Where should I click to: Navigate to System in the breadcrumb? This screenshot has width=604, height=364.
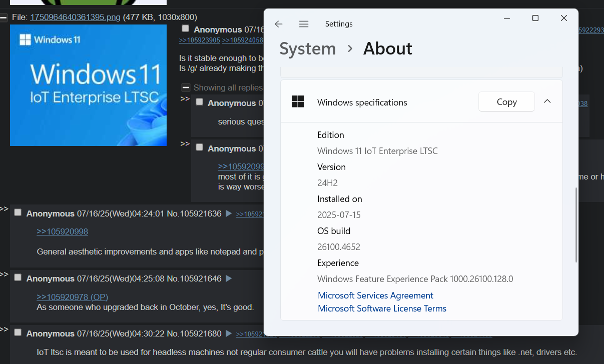point(308,48)
